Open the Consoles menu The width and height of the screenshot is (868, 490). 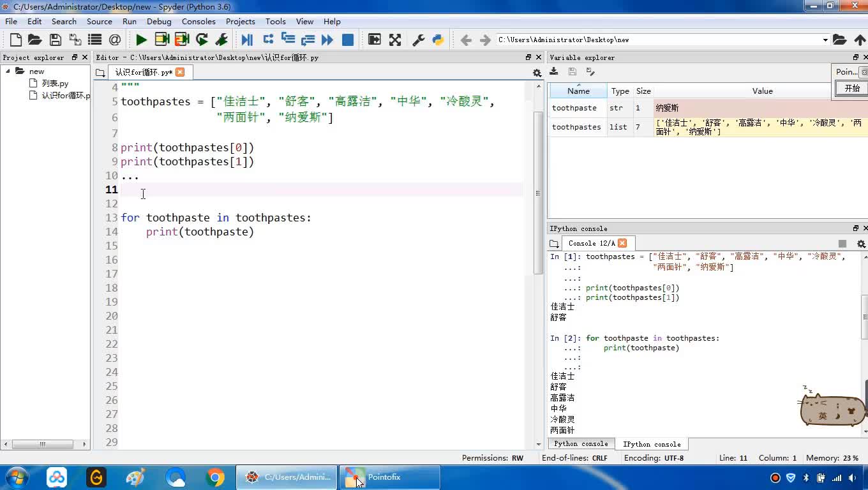198,21
